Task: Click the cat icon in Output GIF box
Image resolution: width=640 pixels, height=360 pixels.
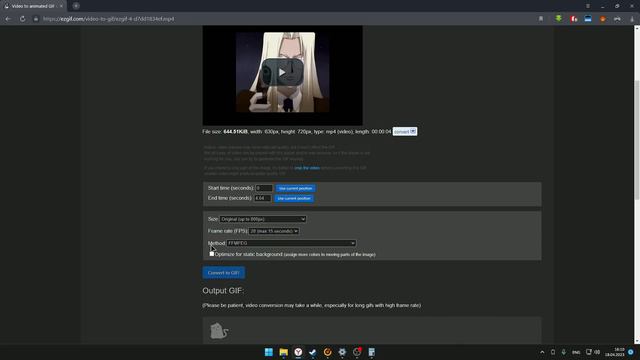Action: 219,331
